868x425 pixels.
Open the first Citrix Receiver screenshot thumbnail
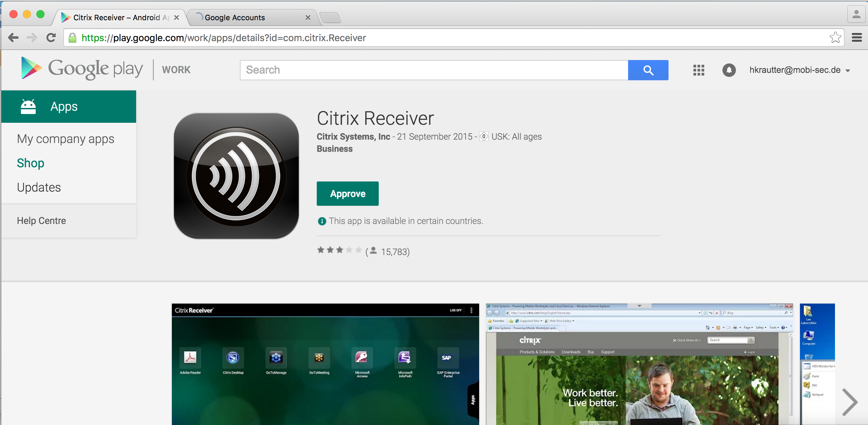[x=325, y=364]
